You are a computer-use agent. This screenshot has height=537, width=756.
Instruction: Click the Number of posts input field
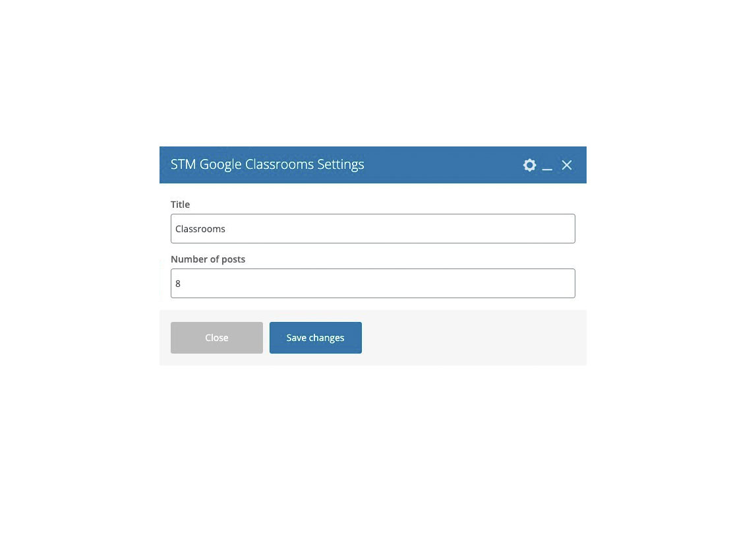372,283
